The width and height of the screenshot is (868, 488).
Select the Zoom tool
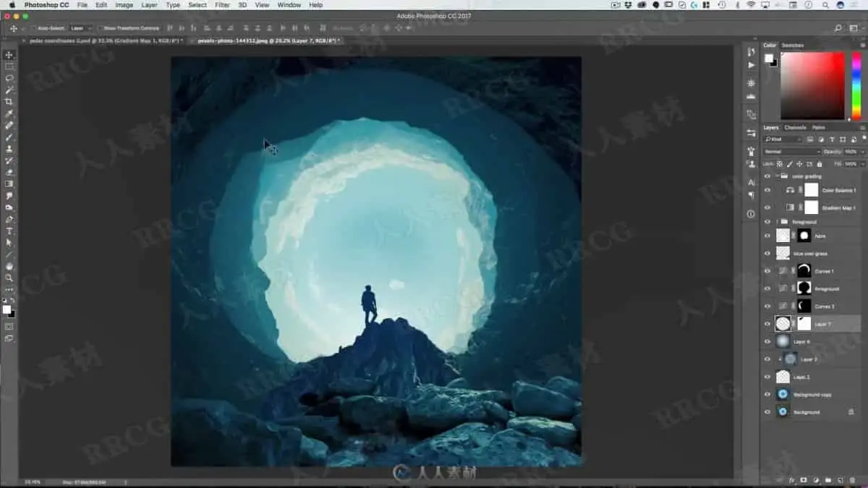(x=9, y=277)
